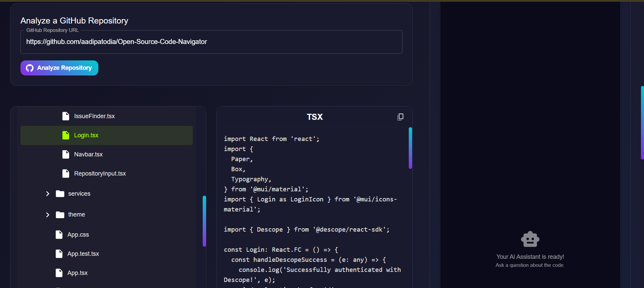Open App.tsx file

[106, 273]
